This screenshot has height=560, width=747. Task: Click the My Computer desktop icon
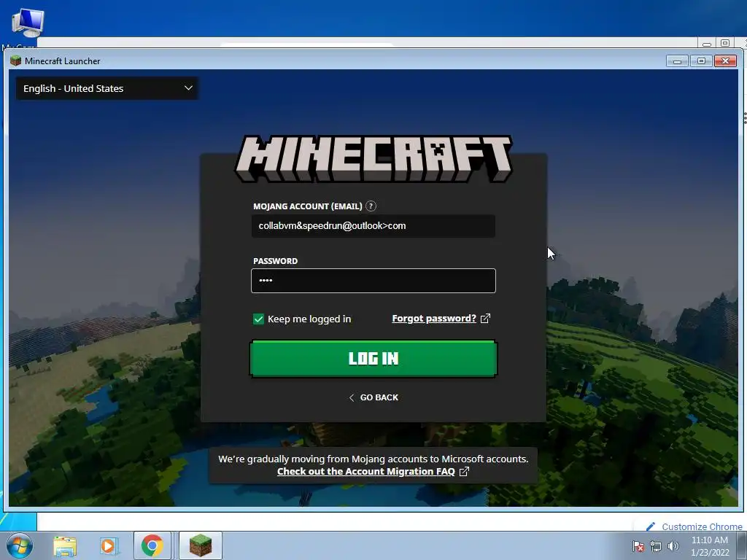click(x=28, y=23)
